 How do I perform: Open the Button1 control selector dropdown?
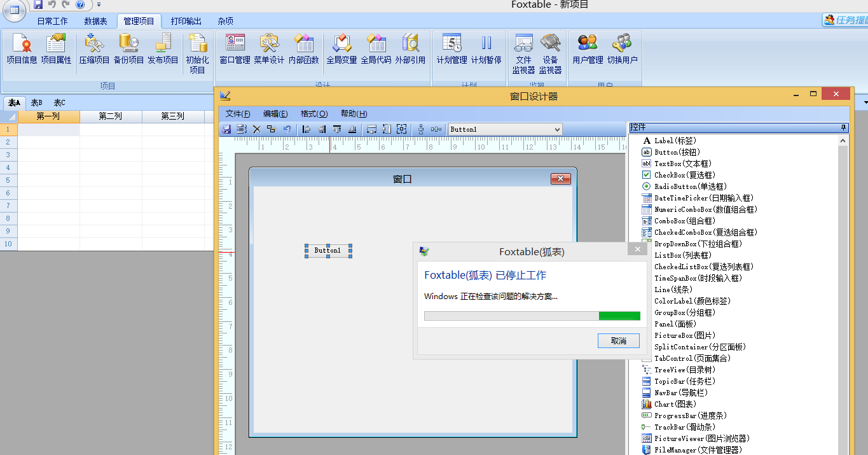point(558,129)
